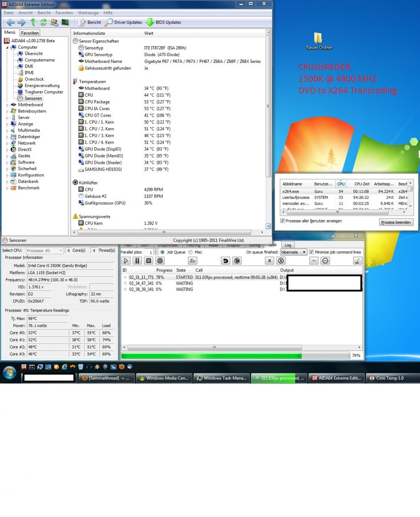Pause the running encoding job
Screen dimensions: 420x517
pos(137,261)
